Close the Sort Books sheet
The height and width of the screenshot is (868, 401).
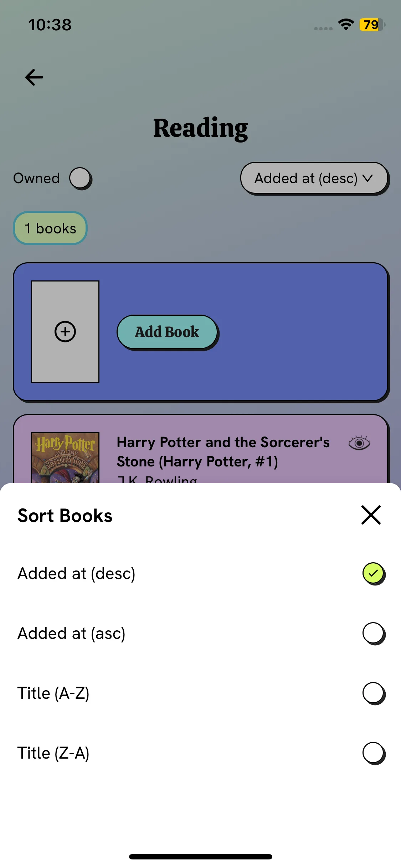click(371, 515)
